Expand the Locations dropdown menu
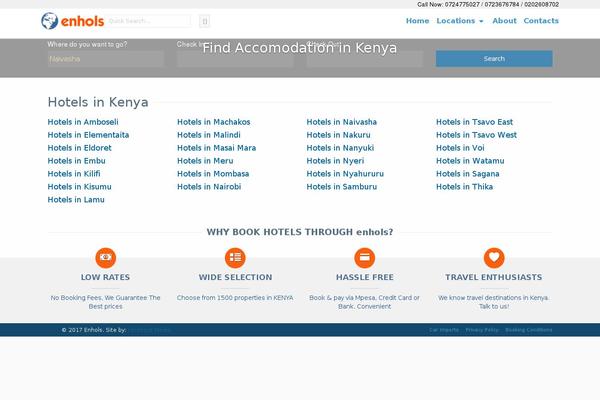Screen dimensions: 600x400 tap(460, 21)
